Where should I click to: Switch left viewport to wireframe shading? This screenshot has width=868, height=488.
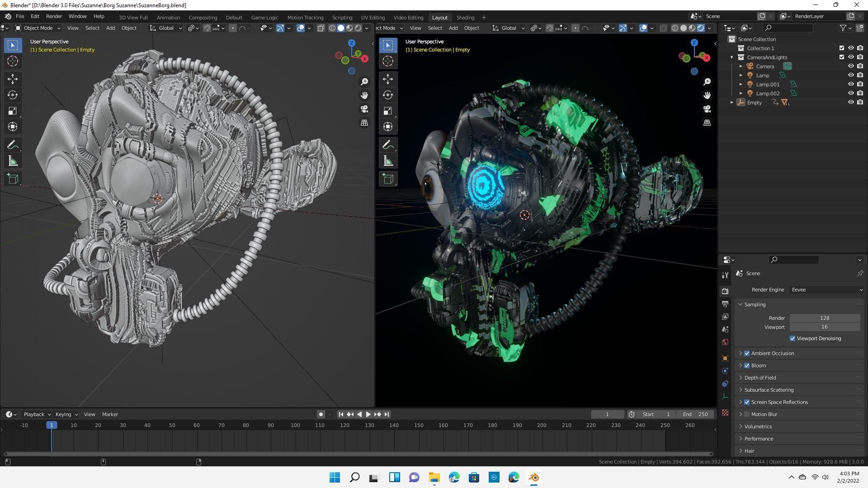click(x=332, y=28)
